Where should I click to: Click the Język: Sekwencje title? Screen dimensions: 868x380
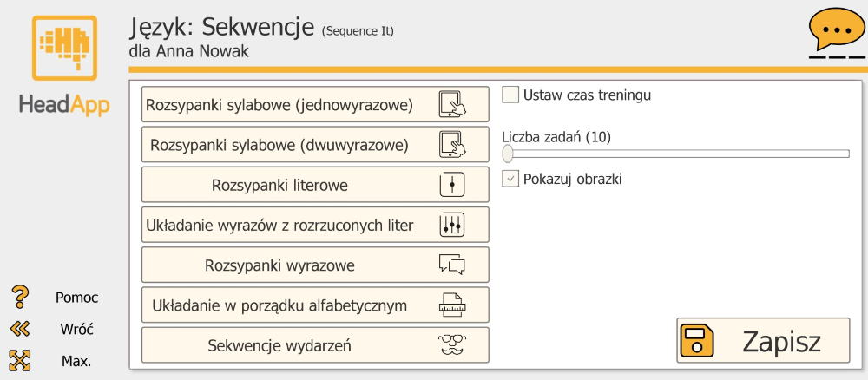(x=222, y=27)
